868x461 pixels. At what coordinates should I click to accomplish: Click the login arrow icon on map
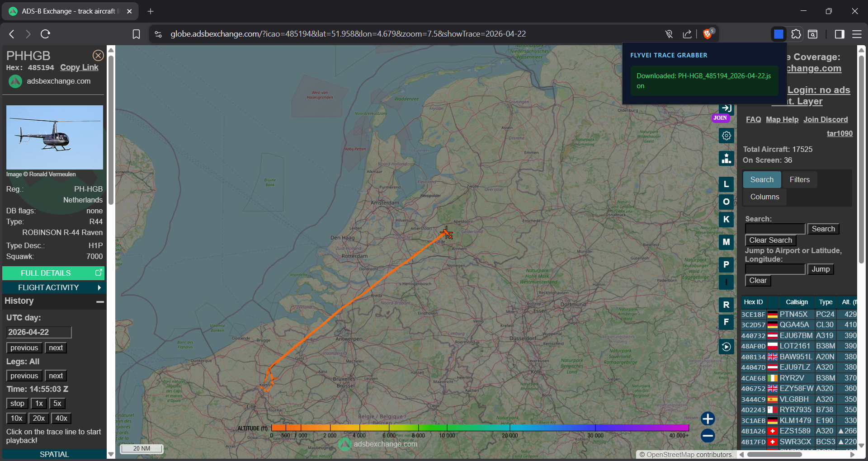726,108
